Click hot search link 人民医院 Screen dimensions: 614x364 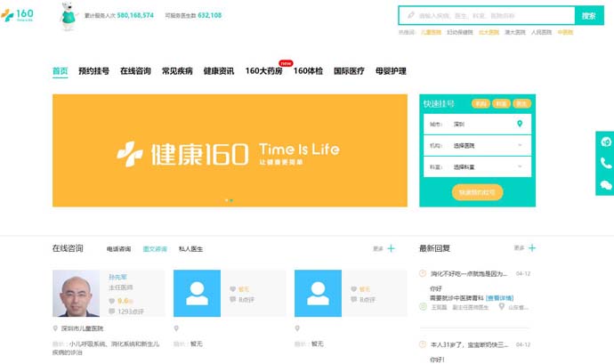542,32
